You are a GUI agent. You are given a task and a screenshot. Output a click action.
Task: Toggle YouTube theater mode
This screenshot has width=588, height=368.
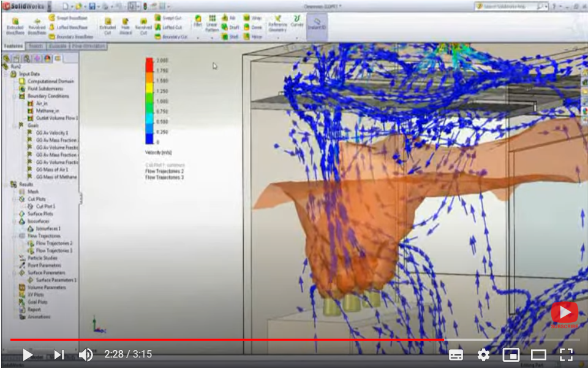tap(538, 355)
